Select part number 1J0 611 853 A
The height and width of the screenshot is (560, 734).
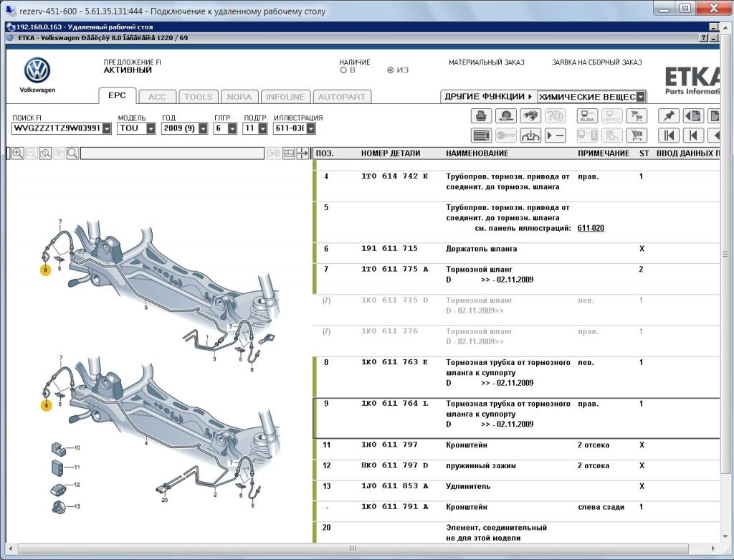395,486
